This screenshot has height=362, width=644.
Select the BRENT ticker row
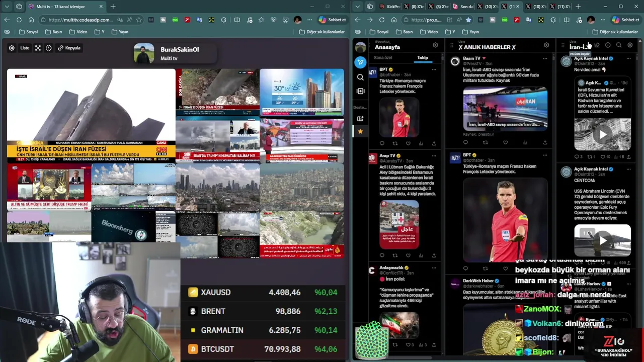pos(264,311)
